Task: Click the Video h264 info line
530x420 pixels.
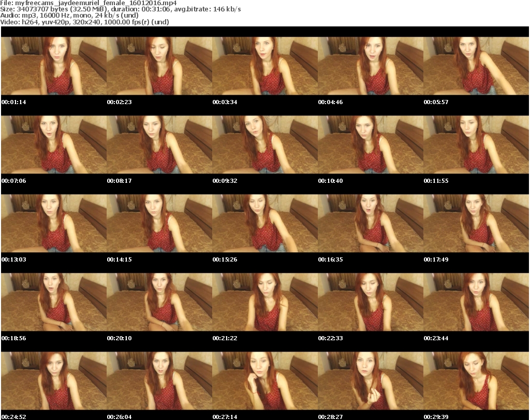Action: 84,22
